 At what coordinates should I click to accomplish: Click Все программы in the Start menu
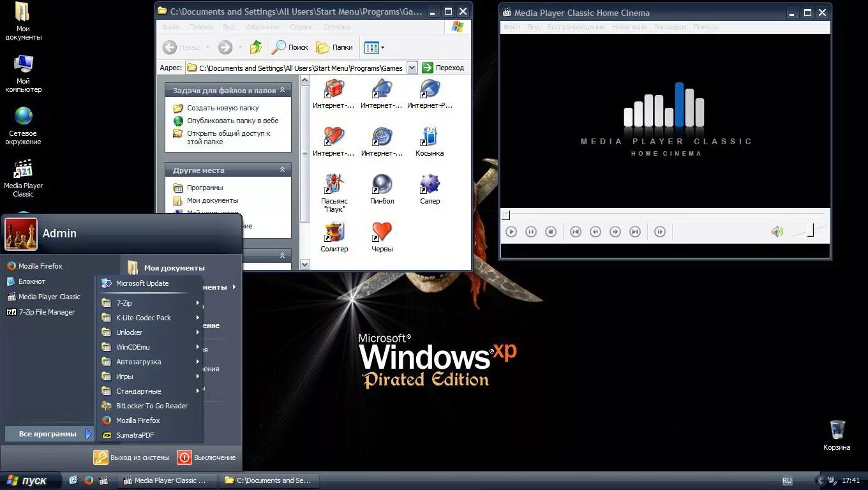49,434
